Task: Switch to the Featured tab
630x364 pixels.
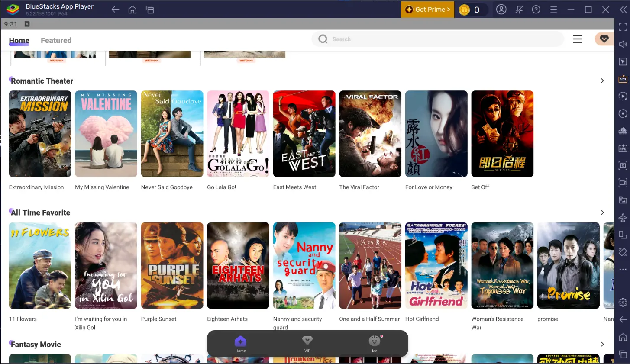Action: pyautogui.click(x=56, y=40)
